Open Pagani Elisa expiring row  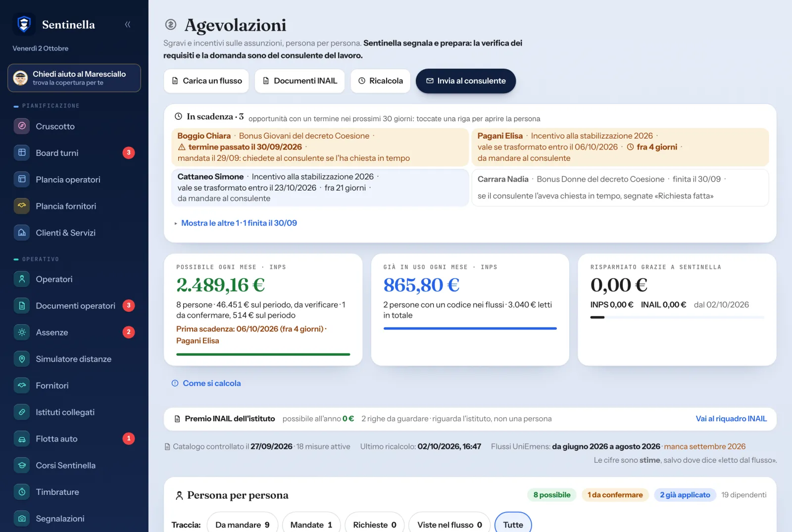click(x=620, y=147)
